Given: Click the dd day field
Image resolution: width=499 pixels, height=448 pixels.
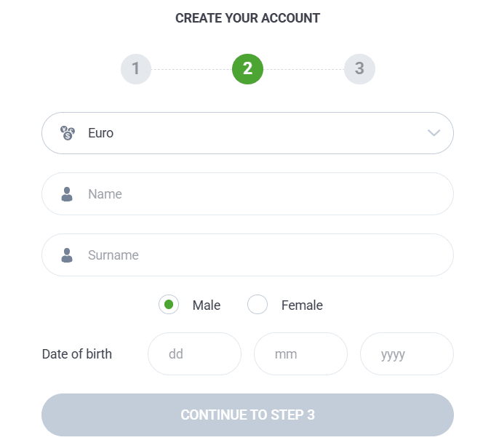Looking at the screenshot, I should (x=194, y=354).
